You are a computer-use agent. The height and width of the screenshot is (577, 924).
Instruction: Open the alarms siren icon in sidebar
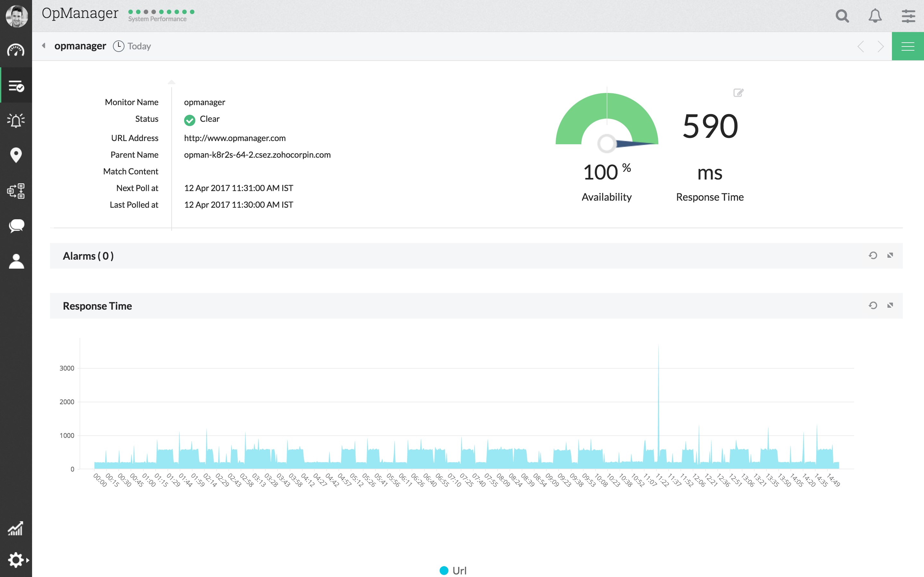(x=16, y=121)
